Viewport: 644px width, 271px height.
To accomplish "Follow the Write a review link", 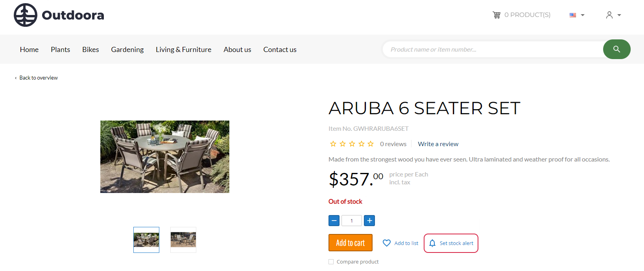I will (x=438, y=144).
